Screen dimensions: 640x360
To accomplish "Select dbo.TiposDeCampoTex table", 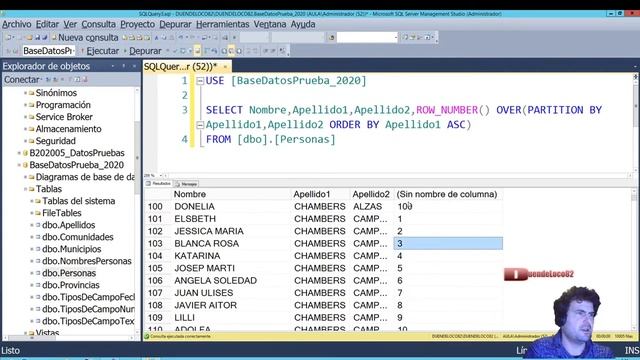I will [88, 321].
